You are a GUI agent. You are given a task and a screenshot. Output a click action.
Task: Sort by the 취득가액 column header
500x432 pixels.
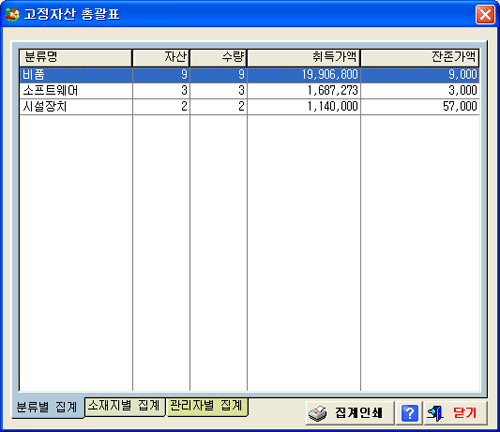click(304, 58)
